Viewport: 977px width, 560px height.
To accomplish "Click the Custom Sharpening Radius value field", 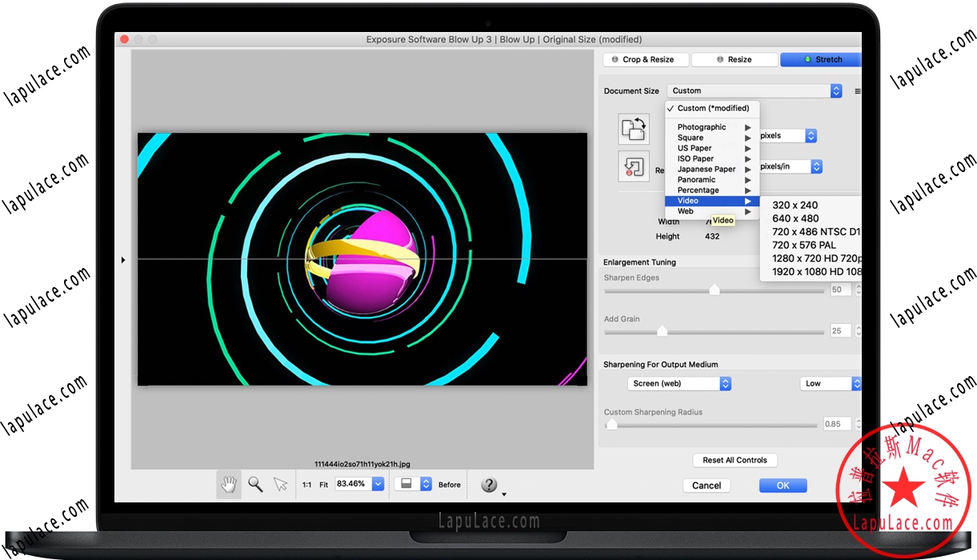I will point(837,424).
